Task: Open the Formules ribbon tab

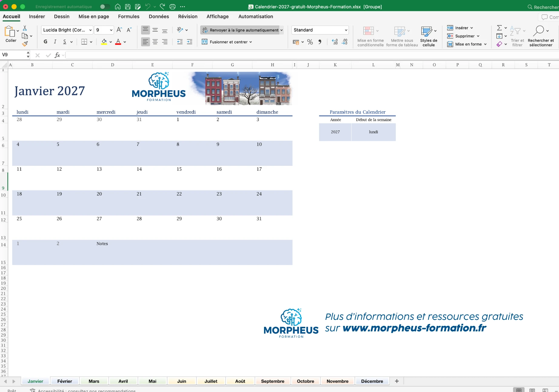Action: click(x=129, y=16)
